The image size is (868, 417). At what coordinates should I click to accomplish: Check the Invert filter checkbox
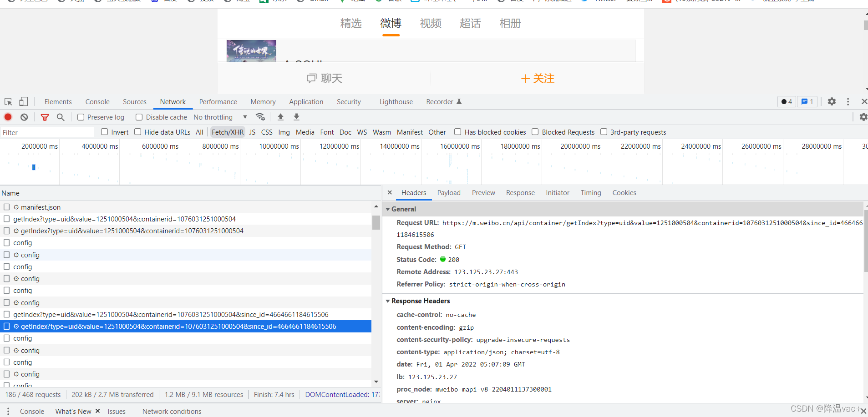click(x=105, y=132)
